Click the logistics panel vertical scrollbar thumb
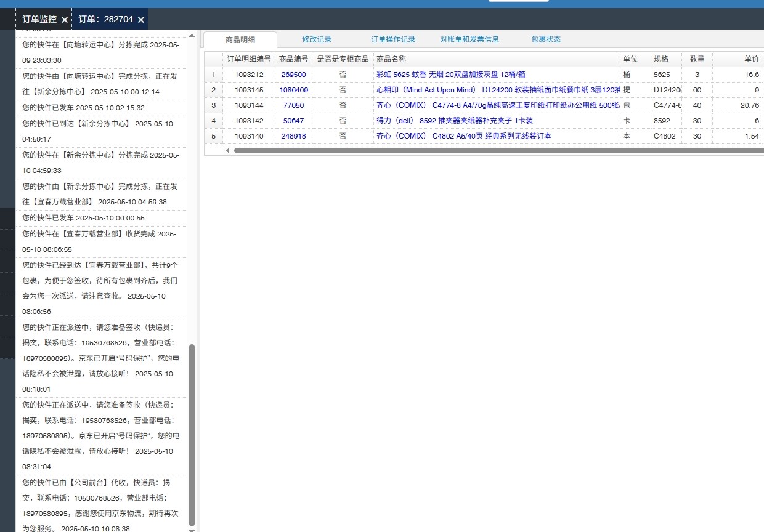 pos(192,435)
